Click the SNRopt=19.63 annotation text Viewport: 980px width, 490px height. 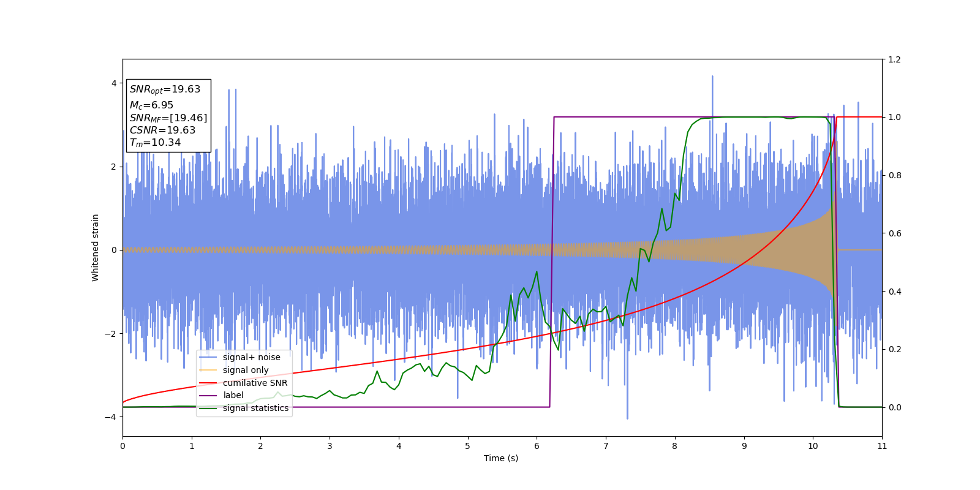click(165, 89)
